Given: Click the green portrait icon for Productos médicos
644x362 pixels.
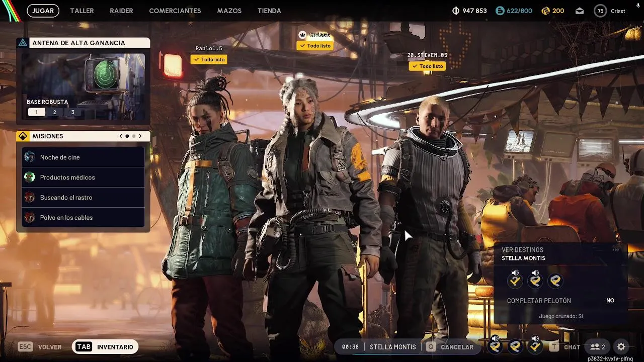Looking at the screenshot, I should [30, 177].
